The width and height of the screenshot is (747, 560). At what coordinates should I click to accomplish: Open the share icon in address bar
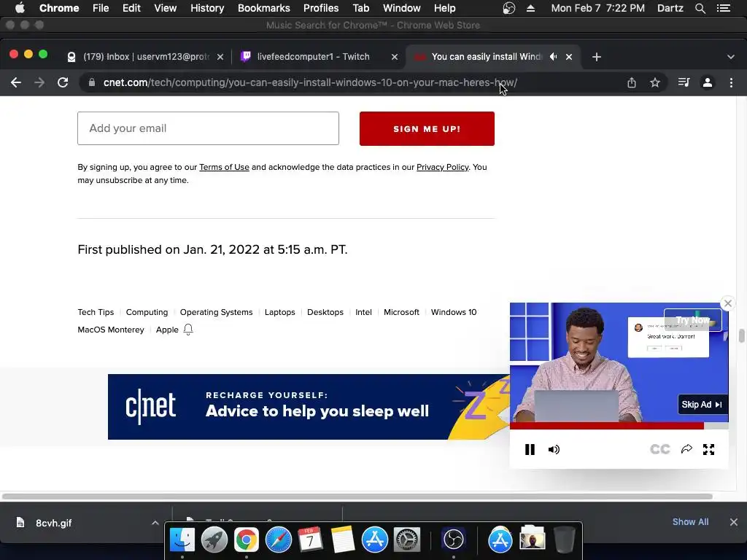tap(632, 82)
